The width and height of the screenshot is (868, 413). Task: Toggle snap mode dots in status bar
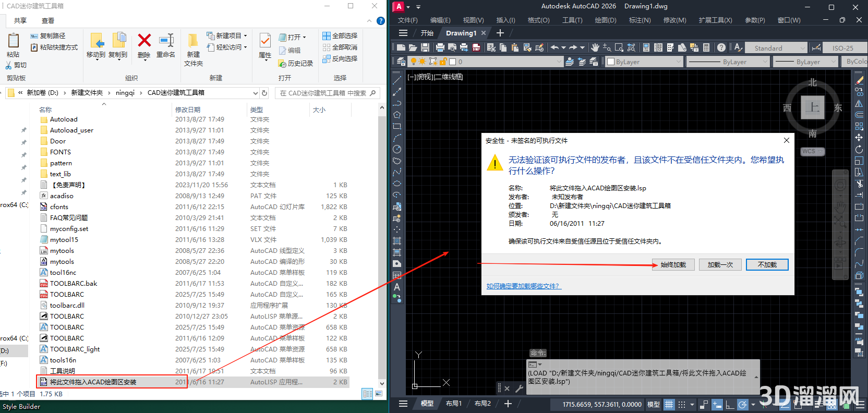coord(682,404)
